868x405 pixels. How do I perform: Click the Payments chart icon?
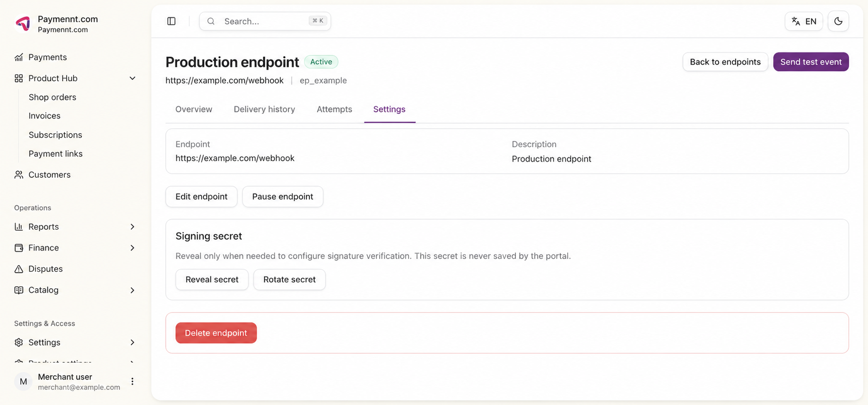(19, 57)
